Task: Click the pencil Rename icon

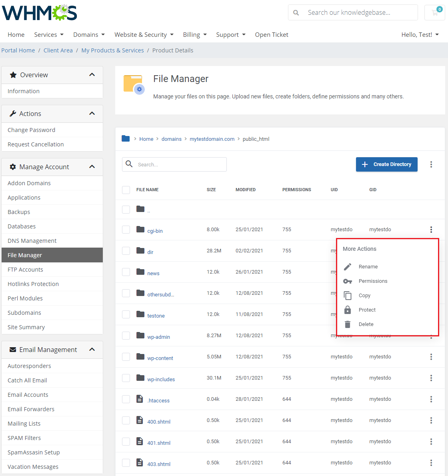Action: pos(348,266)
